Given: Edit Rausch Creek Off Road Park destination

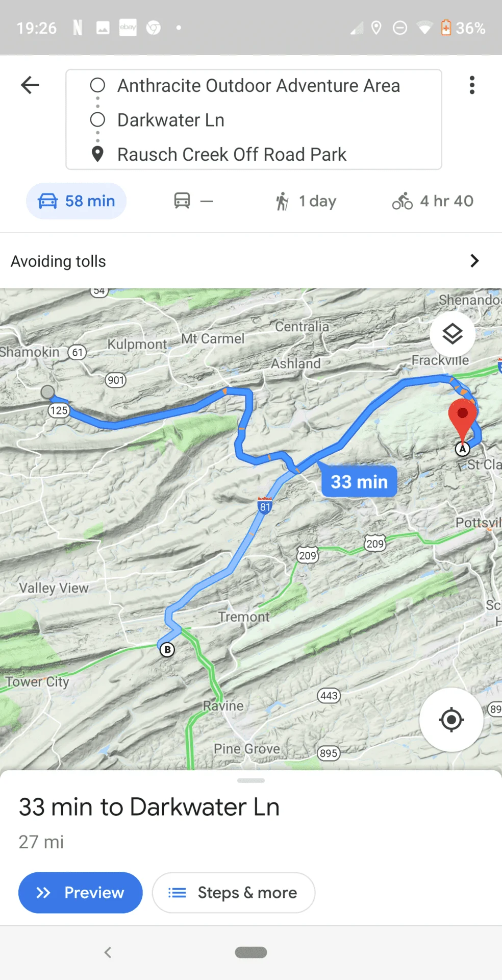Looking at the screenshot, I should (x=232, y=154).
